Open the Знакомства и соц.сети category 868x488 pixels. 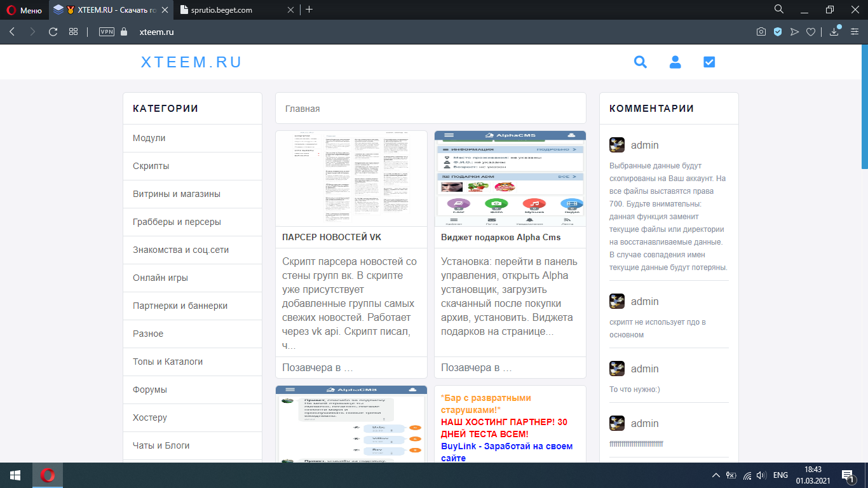[x=193, y=250]
